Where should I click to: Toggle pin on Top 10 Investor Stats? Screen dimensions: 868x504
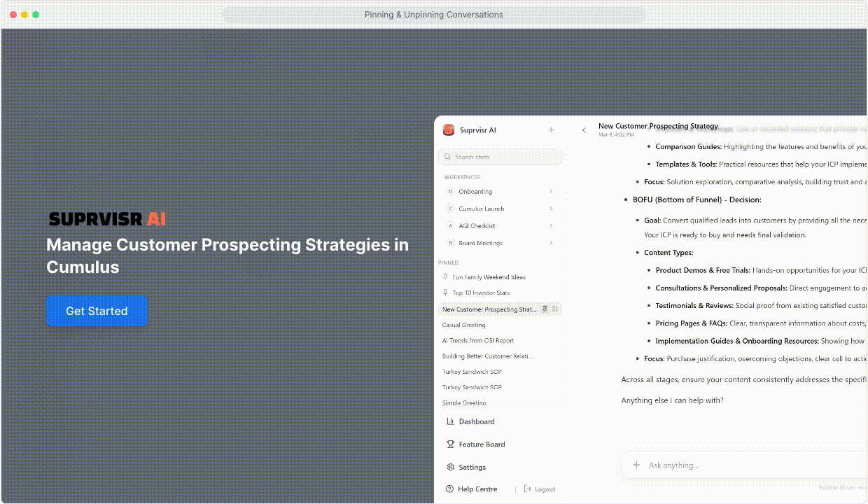[x=446, y=293]
